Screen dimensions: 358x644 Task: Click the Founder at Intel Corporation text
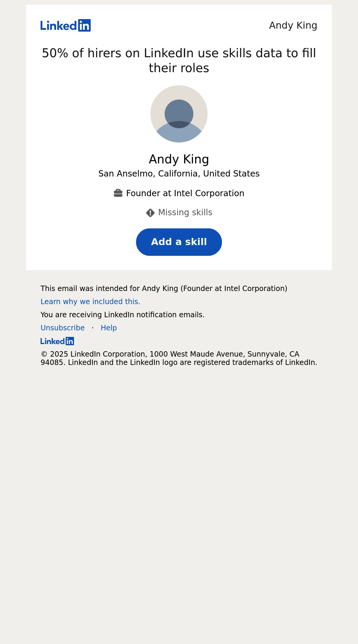(x=185, y=193)
